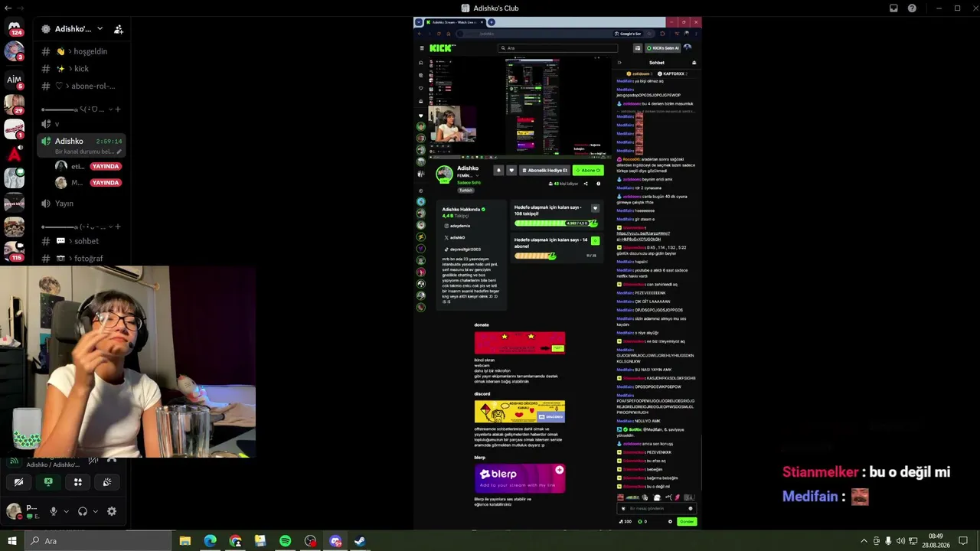Click the Kick chat message input
980x551 pixels.
656,509
